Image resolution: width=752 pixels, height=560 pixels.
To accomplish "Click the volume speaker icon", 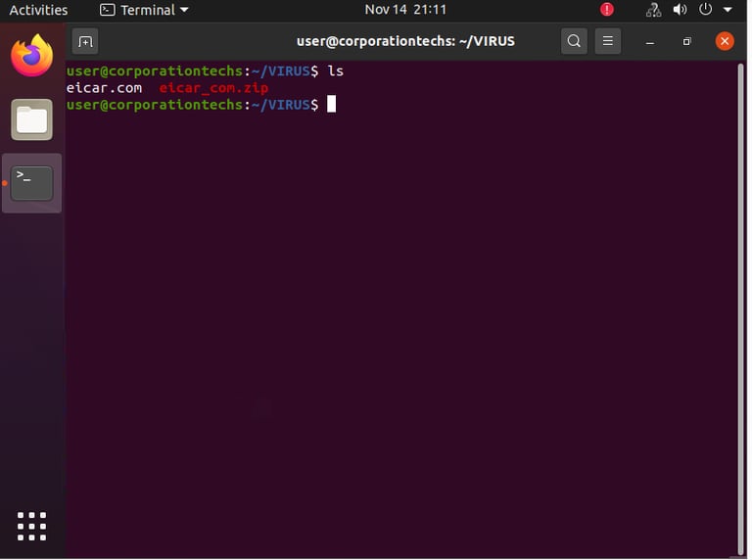I will click(x=680, y=10).
